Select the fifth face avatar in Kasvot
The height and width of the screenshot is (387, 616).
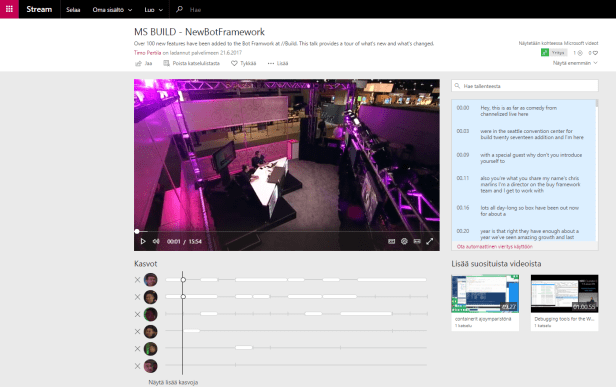pyautogui.click(x=150, y=348)
